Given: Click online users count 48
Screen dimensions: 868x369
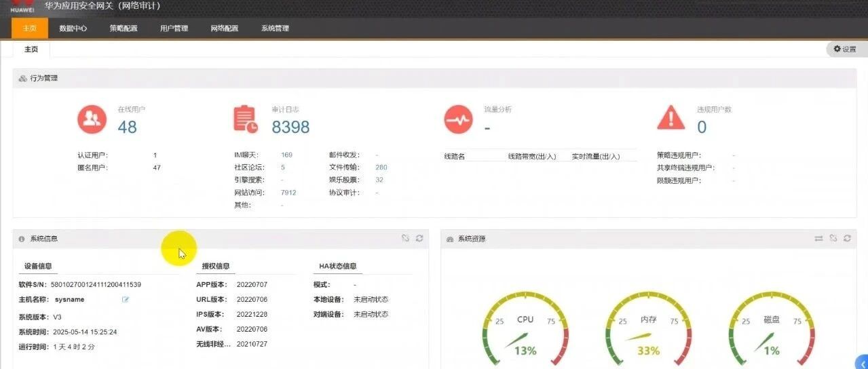Looking at the screenshot, I should (x=127, y=126).
